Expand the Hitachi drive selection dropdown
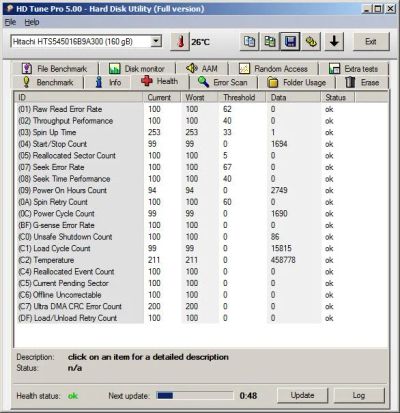 156,42
